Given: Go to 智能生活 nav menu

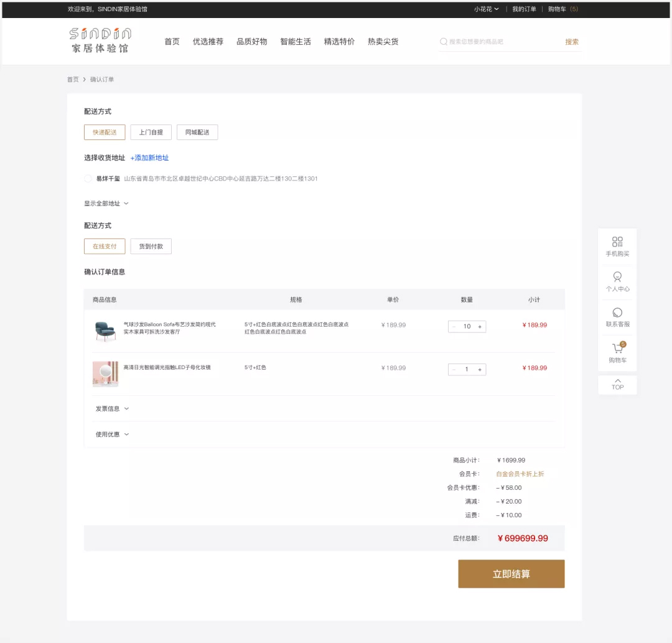Looking at the screenshot, I should pos(295,42).
